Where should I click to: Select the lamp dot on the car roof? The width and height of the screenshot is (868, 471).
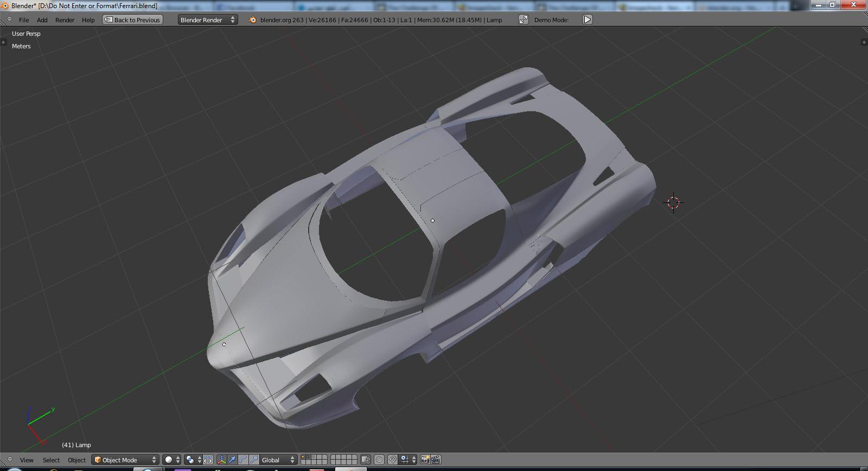(x=432, y=220)
